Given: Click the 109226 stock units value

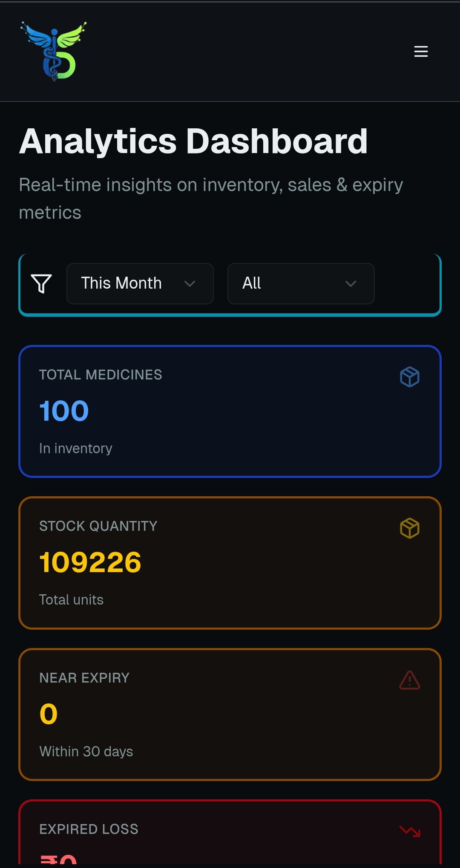Looking at the screenshot, I should (x=90, y=562).
